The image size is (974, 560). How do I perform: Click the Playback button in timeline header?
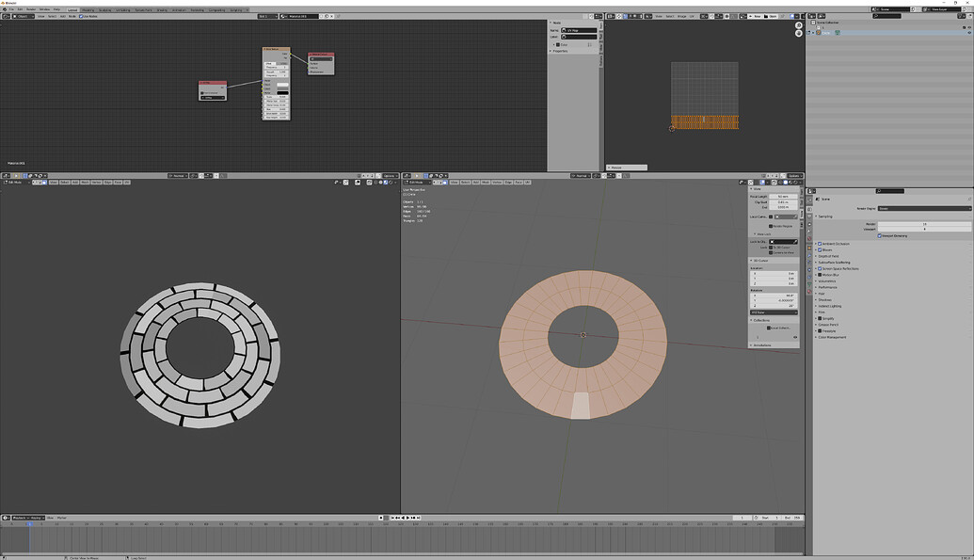(21, 518)
